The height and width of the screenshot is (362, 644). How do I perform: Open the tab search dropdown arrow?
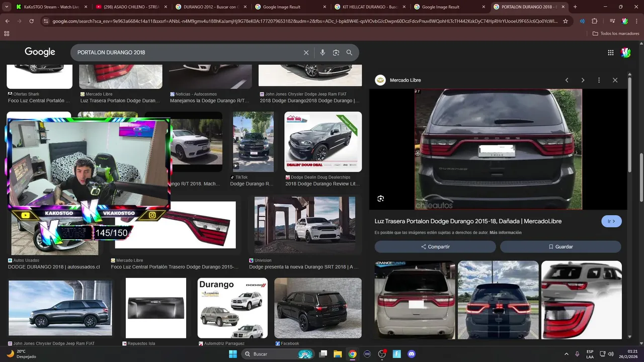coord(7,7)
